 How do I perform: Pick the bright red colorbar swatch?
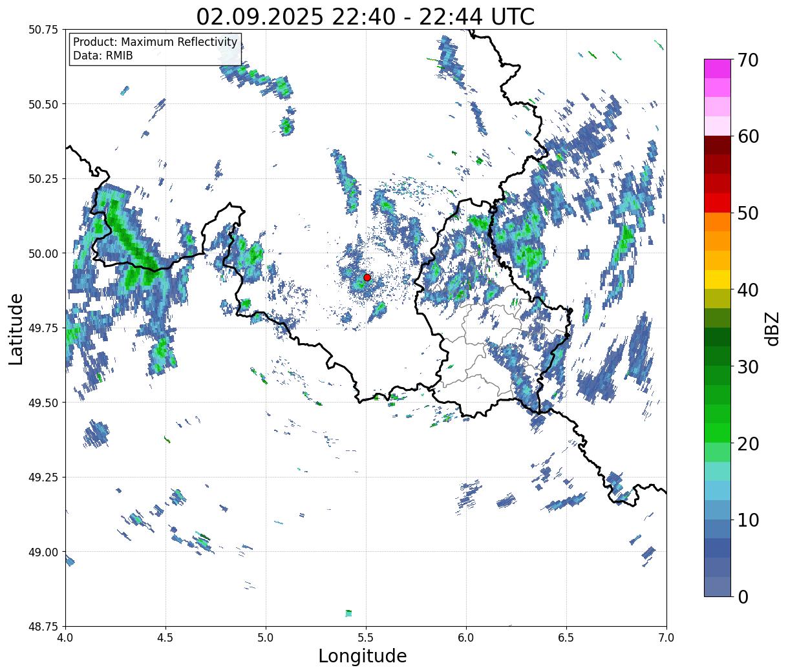pyautogui.click(x=718, y=202)
